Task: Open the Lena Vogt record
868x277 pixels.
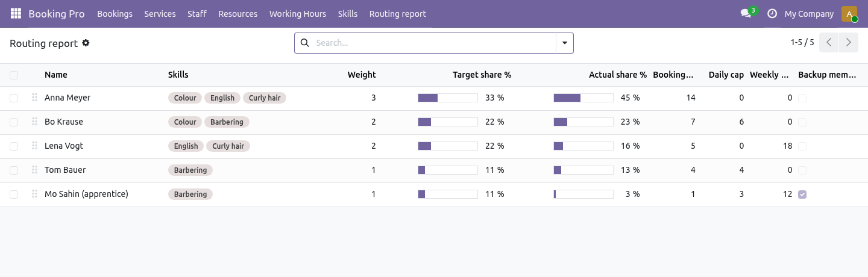Action: (x=64, y=146)
